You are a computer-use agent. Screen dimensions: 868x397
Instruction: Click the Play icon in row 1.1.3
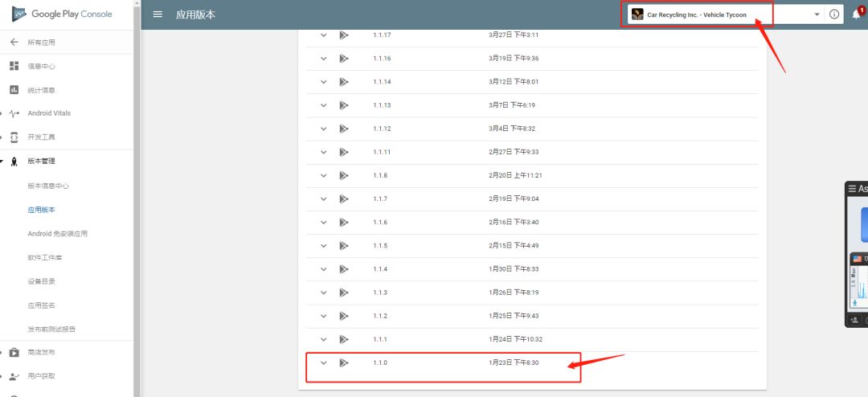coord(344,293)
